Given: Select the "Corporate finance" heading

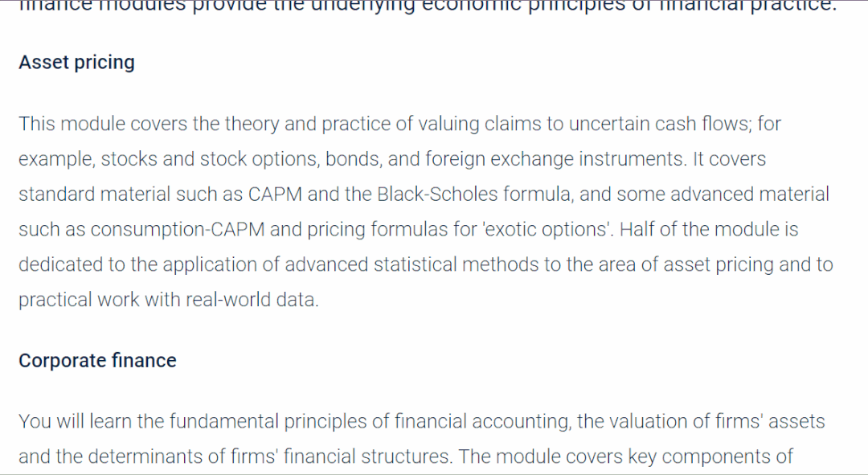Looking at the screenshot, I should tap(97, 360).
